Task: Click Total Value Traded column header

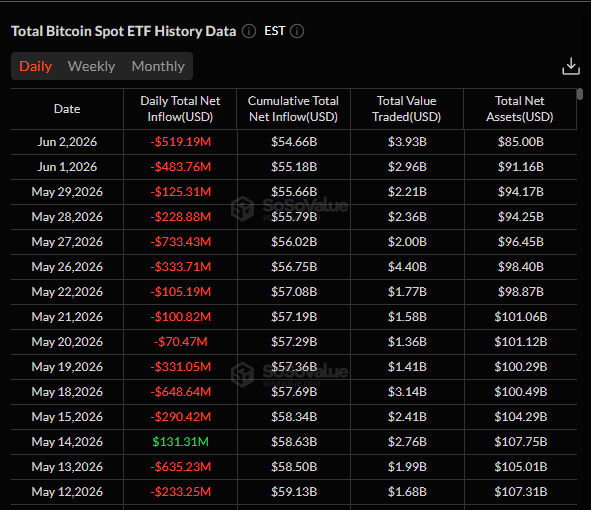Action: pos(407,109)
